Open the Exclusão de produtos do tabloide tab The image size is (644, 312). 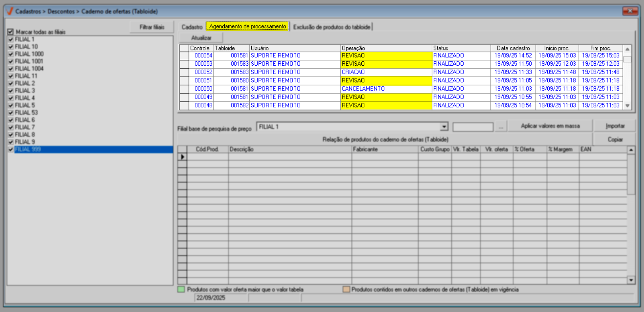331,27
